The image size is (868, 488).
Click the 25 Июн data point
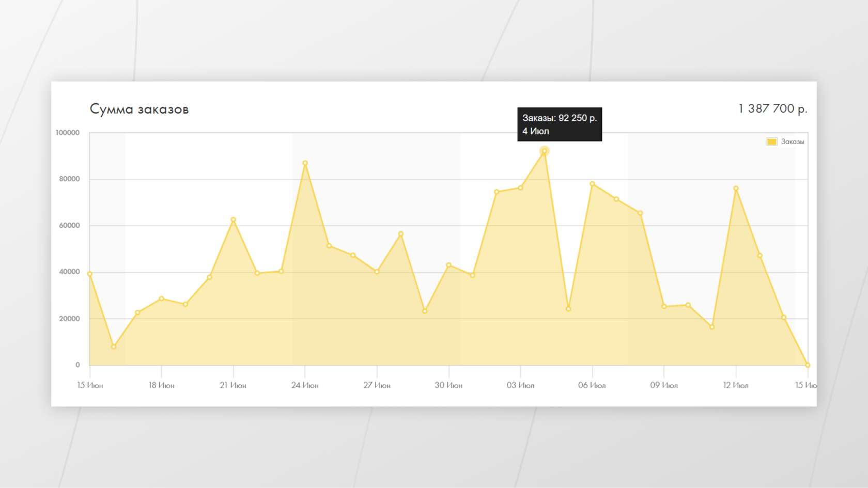click(329, 246)
